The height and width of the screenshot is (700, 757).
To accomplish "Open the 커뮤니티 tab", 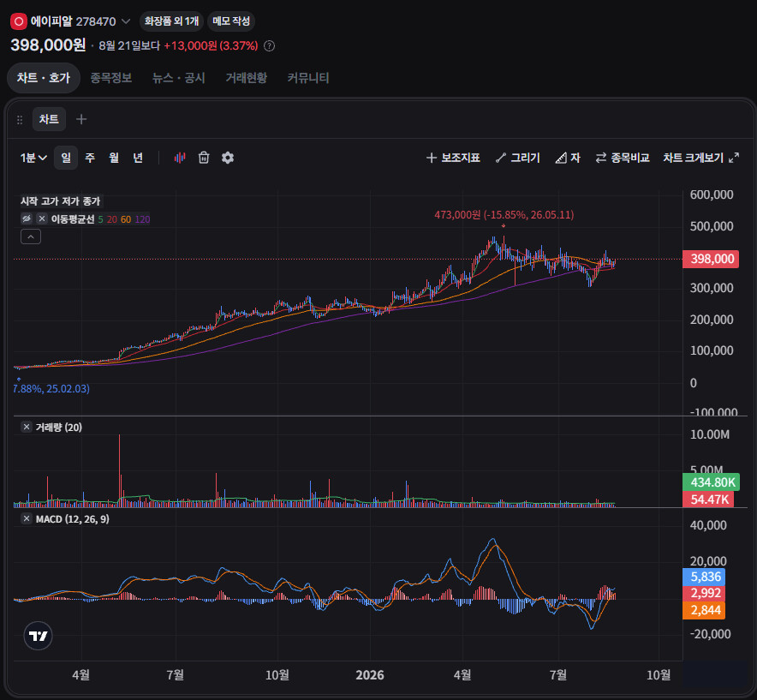I will 308,78.
